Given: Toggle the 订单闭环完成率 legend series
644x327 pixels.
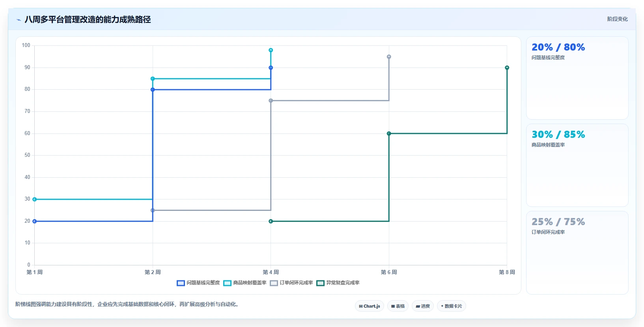Looking at the screenshot, I should (x=291, y=283).
